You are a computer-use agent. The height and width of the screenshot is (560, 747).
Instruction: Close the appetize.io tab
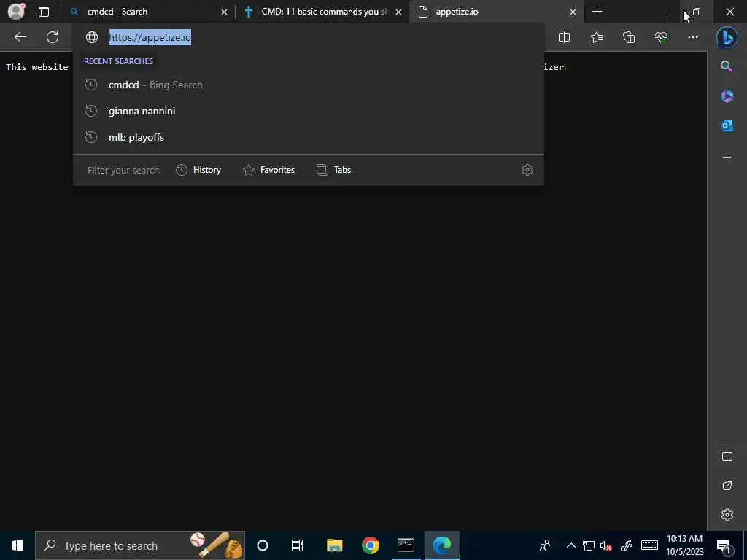tap(573, 12)
